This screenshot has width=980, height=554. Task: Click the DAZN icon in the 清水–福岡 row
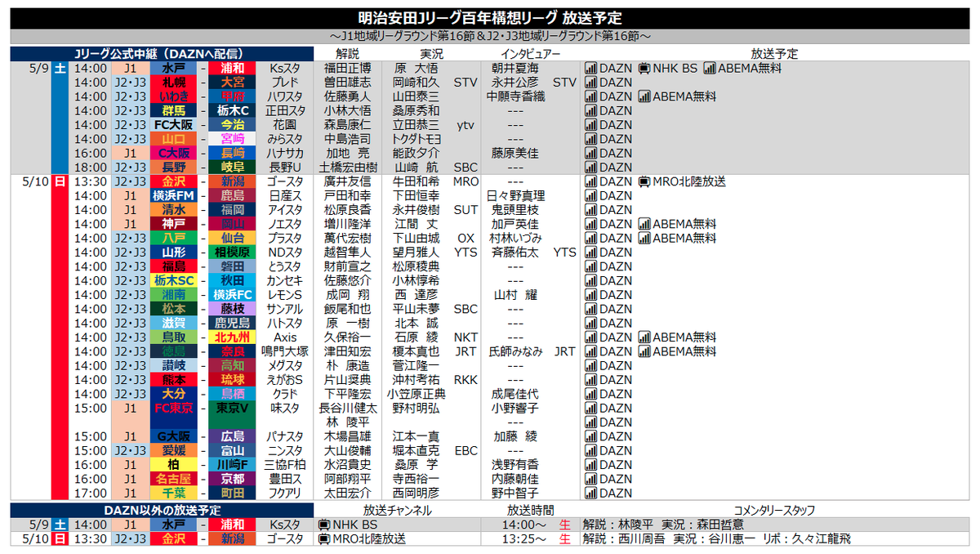591,210
